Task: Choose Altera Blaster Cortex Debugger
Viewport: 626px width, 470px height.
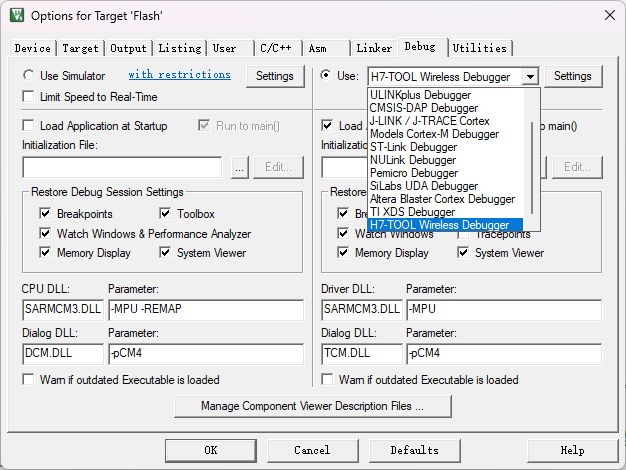Action: tap(446, 199)
